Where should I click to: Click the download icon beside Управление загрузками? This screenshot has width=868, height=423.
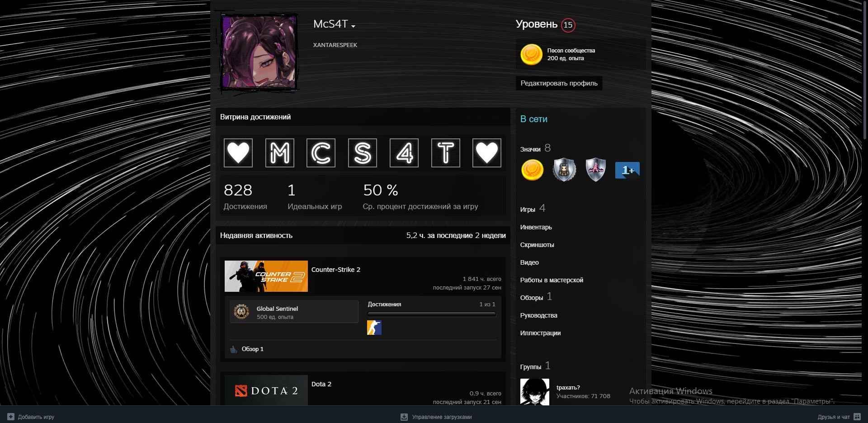(x=404, y=417)
